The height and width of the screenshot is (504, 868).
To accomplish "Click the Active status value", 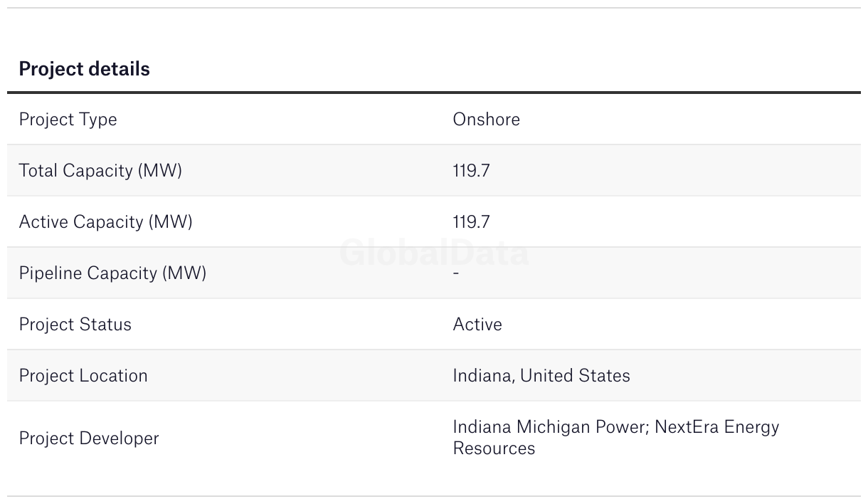I will tap(477, 325).
